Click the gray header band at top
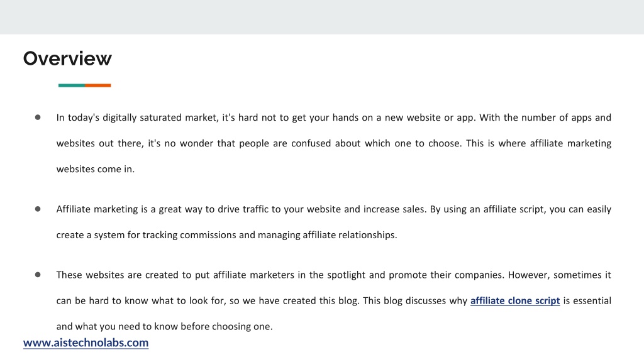644x362 pixels. (322, 17)
